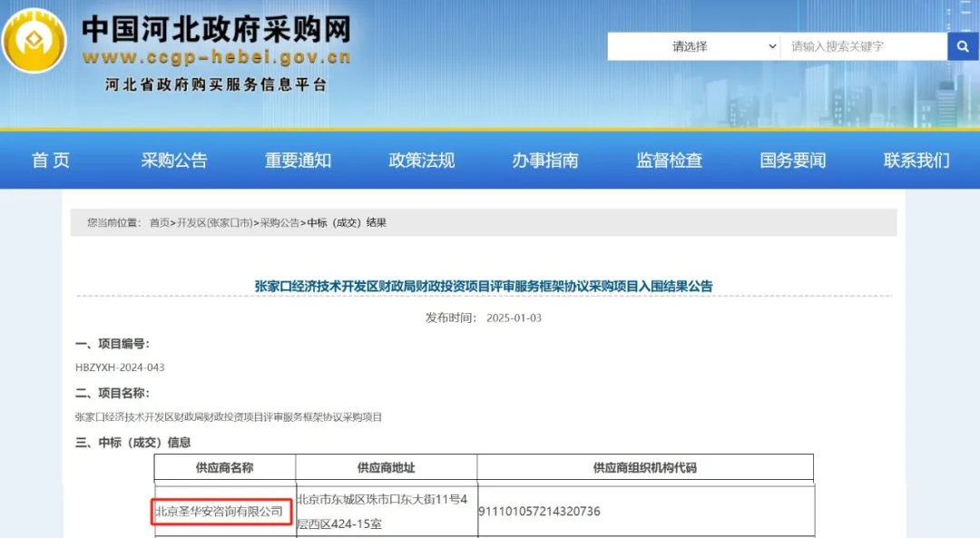The width and height of the screenshot is (980, 538).
Task: Select 重要通知 in the navigation bar
Action: 298,161
